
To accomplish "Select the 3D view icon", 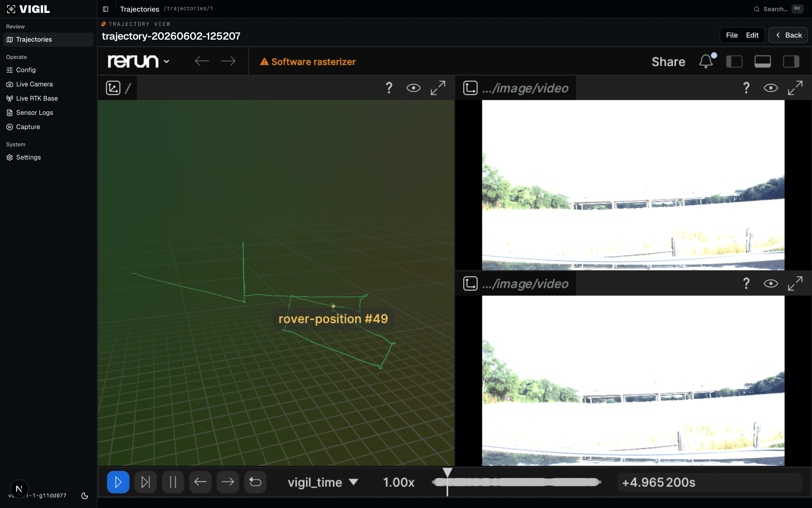I will click(x=113, y=88).
